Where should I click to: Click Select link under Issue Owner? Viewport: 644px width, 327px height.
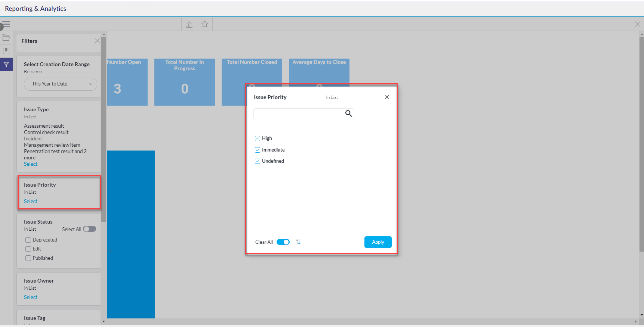point(31,298)
